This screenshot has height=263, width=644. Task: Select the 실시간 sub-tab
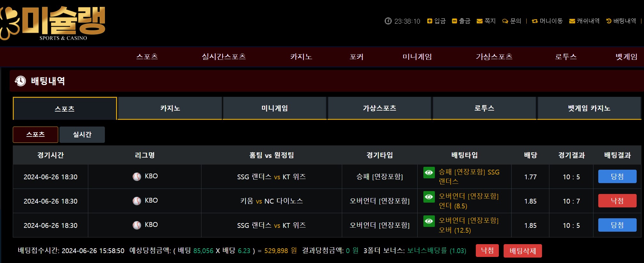tap(82, 135)
